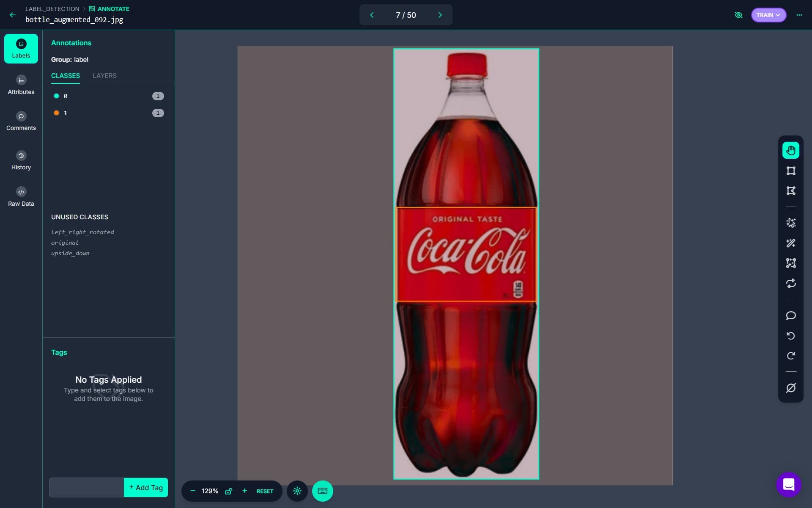Click RESET zoom button

click(x=265, y=491)
